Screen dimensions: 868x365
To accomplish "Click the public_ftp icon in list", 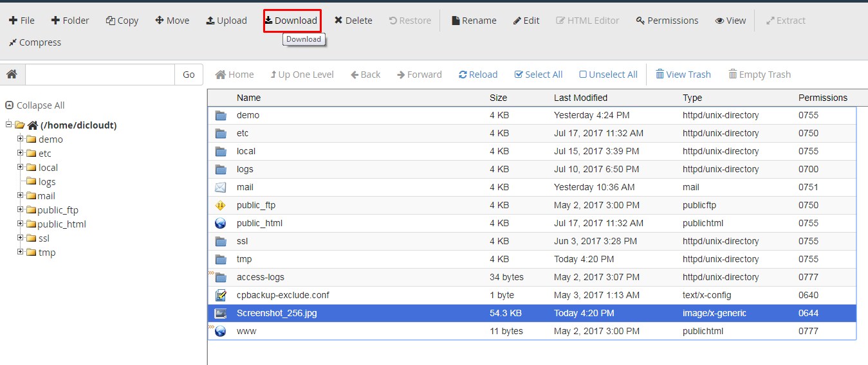I will (x=221, y=206).
